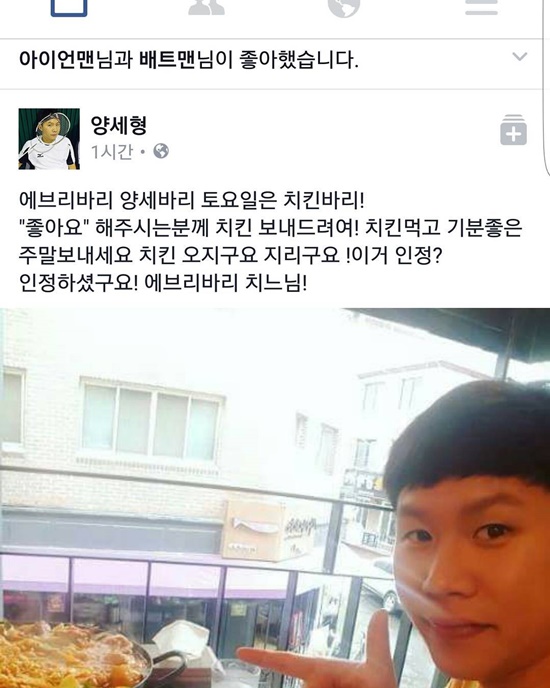Open the Notifications globe tab icon
This screenshot has width=550, height=688.
tap(344, 8)
